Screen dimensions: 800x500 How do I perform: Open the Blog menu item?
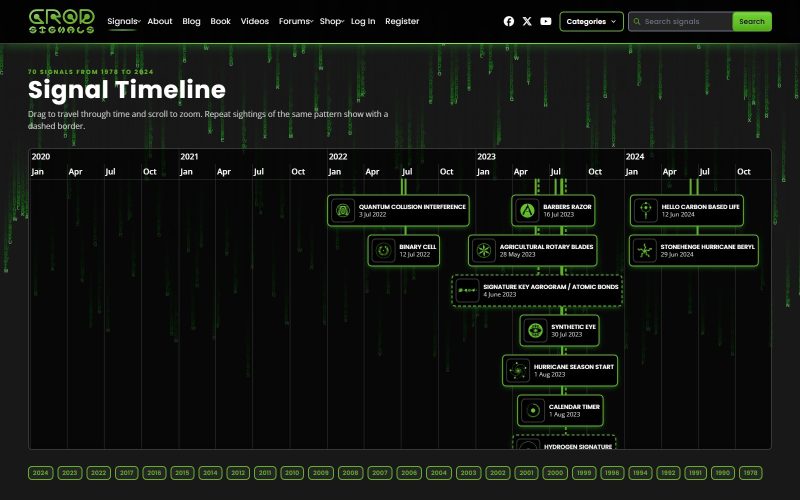point(191,21)
